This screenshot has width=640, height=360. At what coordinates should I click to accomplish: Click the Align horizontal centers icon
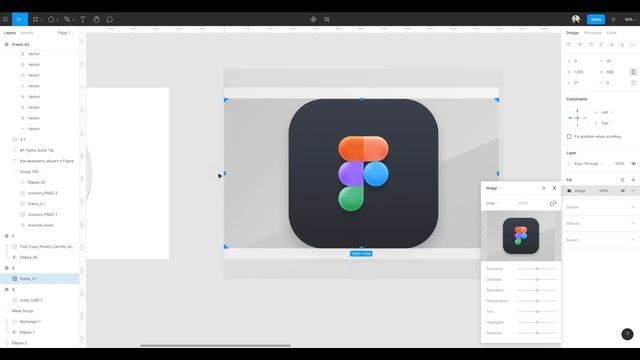coord(580,44)
